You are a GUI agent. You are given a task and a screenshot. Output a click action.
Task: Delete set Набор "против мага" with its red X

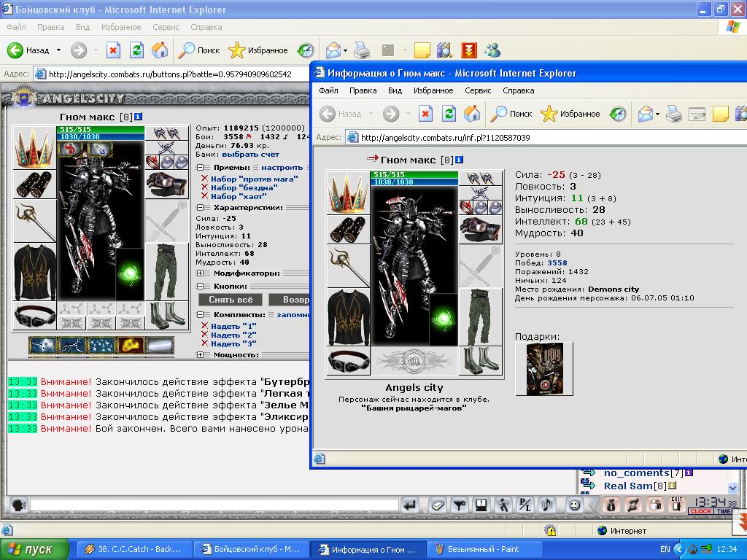[204, 179]
